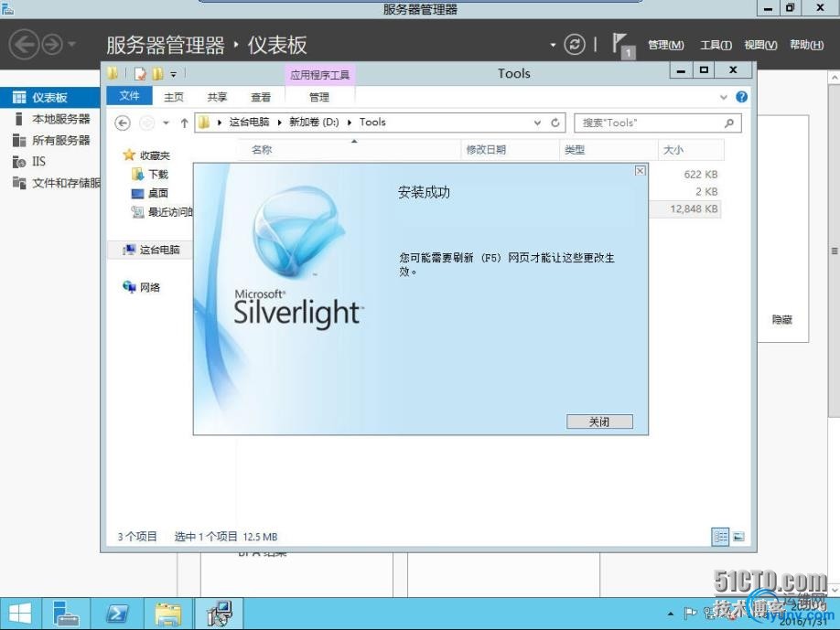Sort files by 大小 column
This screenshot has height=630, width=840.
click(691, 150)
